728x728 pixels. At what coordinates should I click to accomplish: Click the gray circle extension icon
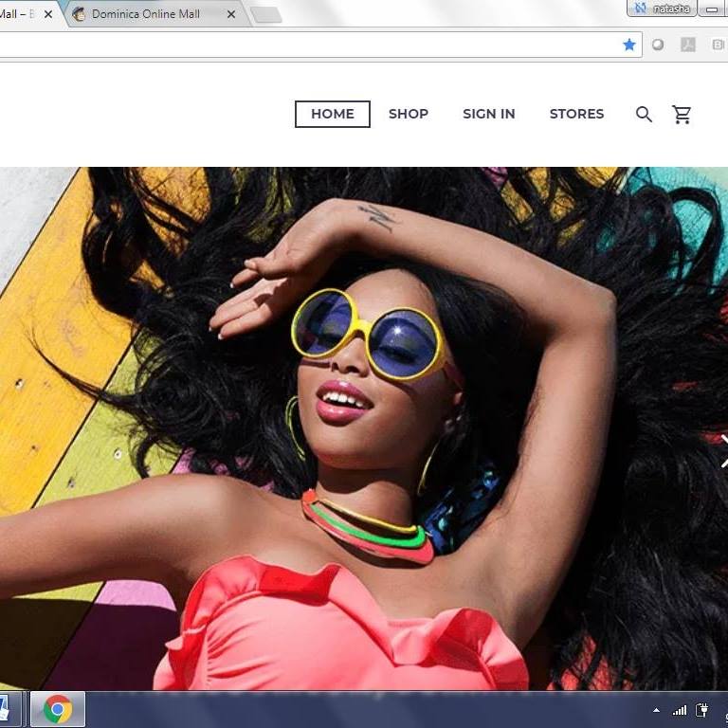658,45
